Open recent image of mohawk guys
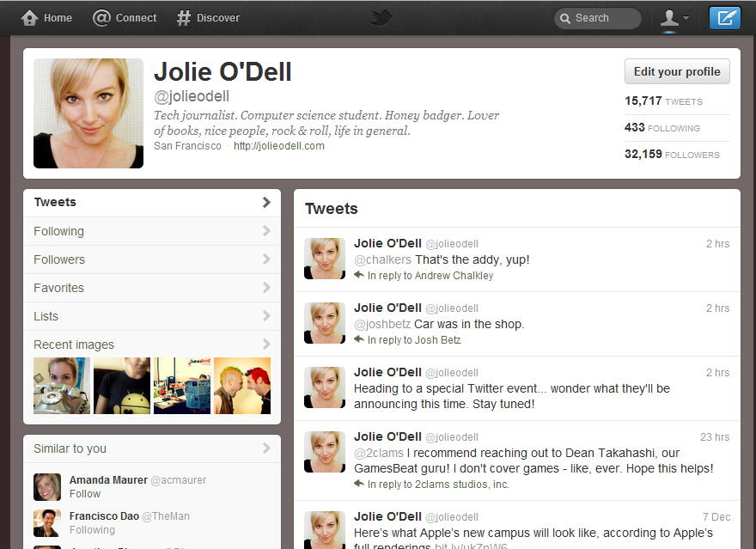756x549 pixels. point(242,386)
